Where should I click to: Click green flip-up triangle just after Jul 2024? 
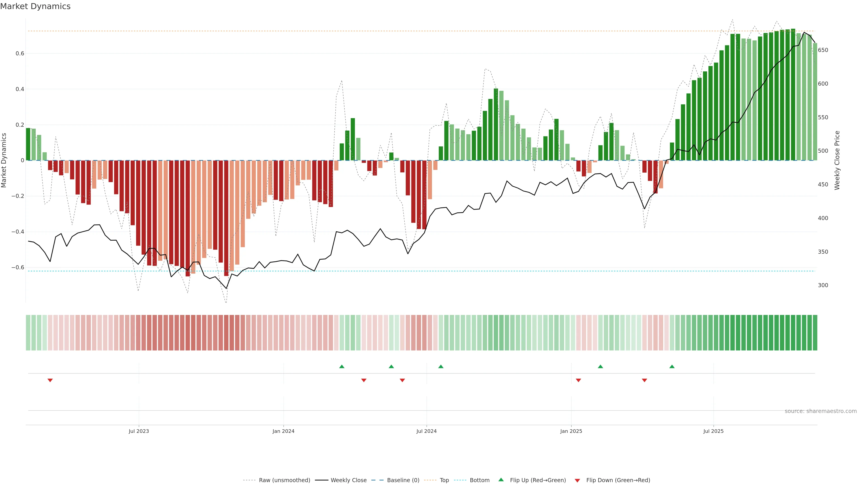coord(441,366)
